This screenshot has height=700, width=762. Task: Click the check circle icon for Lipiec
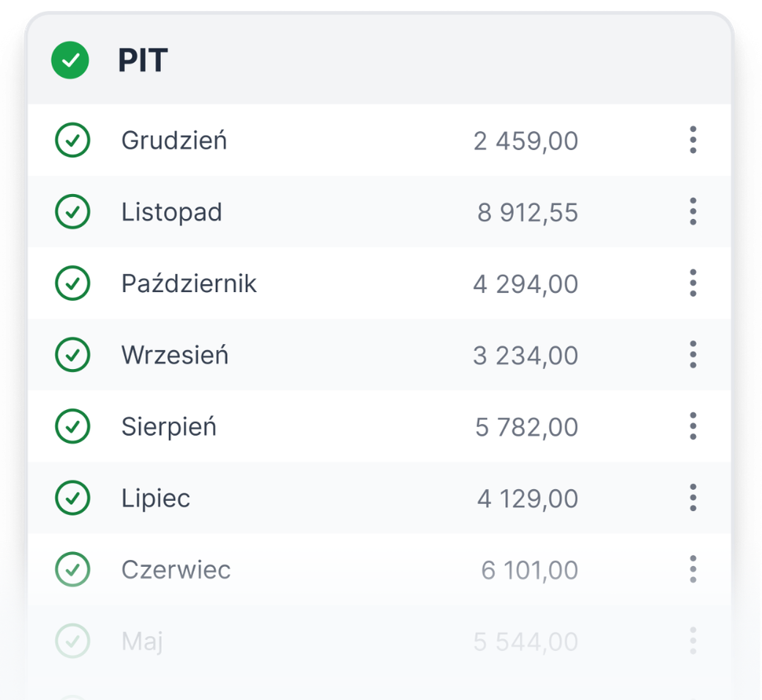coord(72,498)
